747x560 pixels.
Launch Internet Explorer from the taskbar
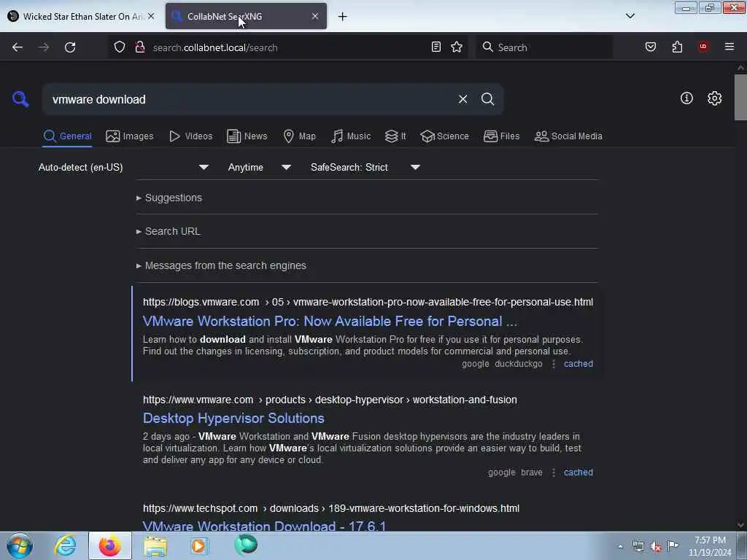[65, 545]
